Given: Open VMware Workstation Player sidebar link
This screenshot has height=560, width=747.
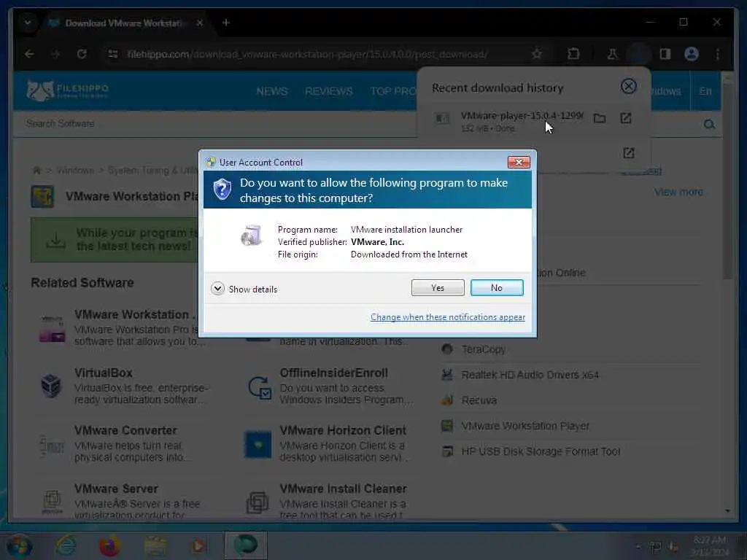Looking at the screenshot, I should click(x=525, y=426).
